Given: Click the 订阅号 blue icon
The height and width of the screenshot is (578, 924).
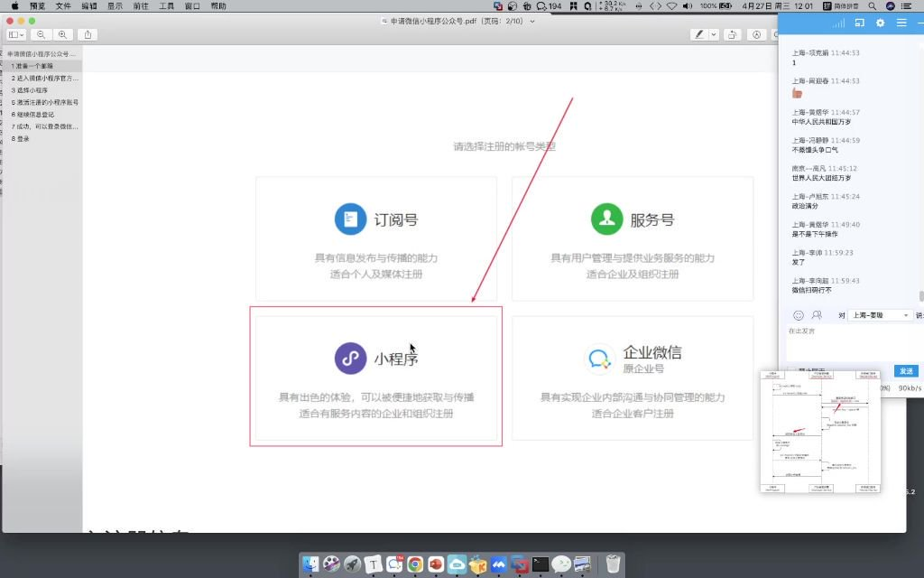Looking at the screenshot, I should (x=351, y=219).
